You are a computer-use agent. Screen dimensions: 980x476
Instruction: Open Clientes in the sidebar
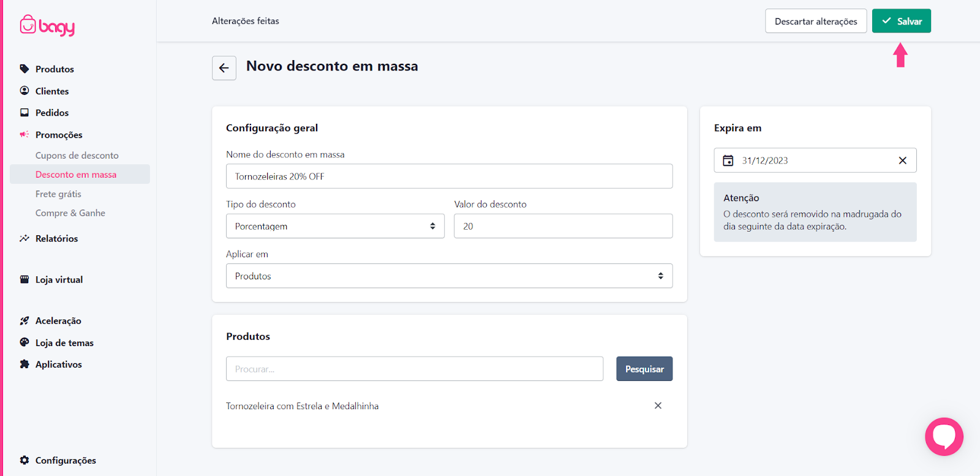click(52, 91)
